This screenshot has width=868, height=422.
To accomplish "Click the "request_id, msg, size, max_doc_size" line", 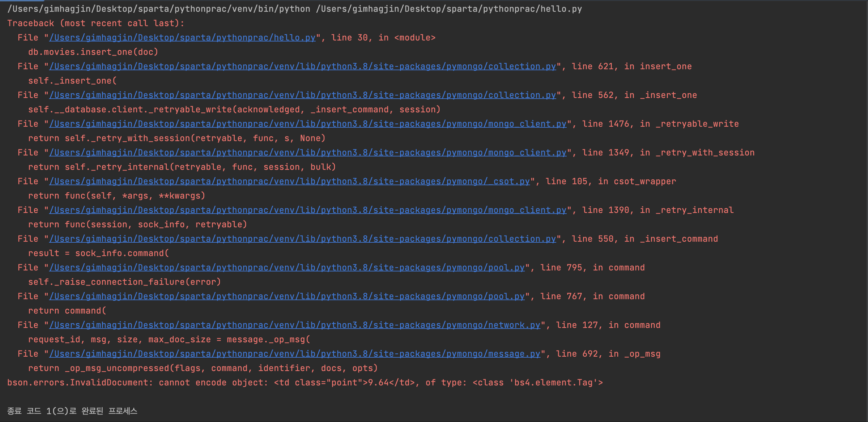I will pos(169,339).
